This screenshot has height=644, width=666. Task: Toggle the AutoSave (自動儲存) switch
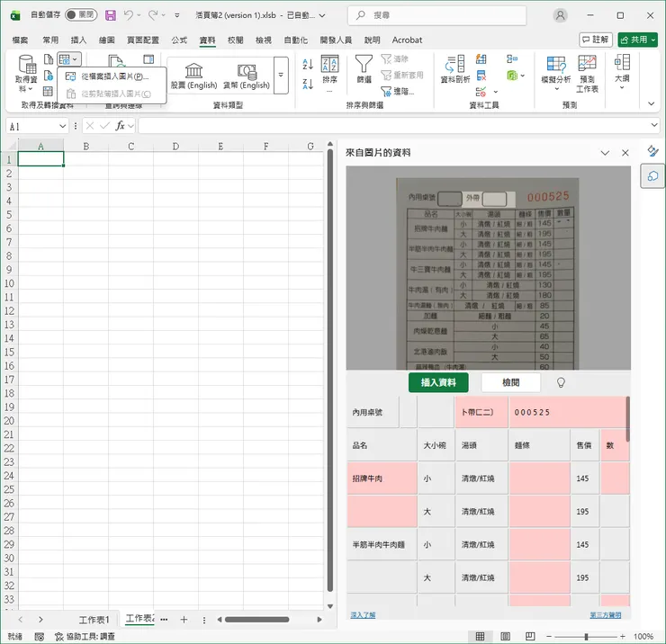click(x=81, y=15)
